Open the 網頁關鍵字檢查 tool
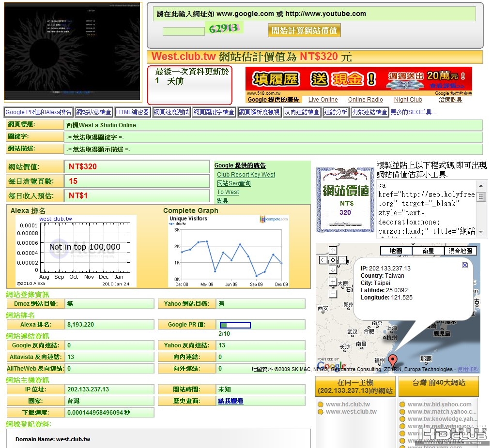Viewport: 492px width, 448px height. coord(214,112)
